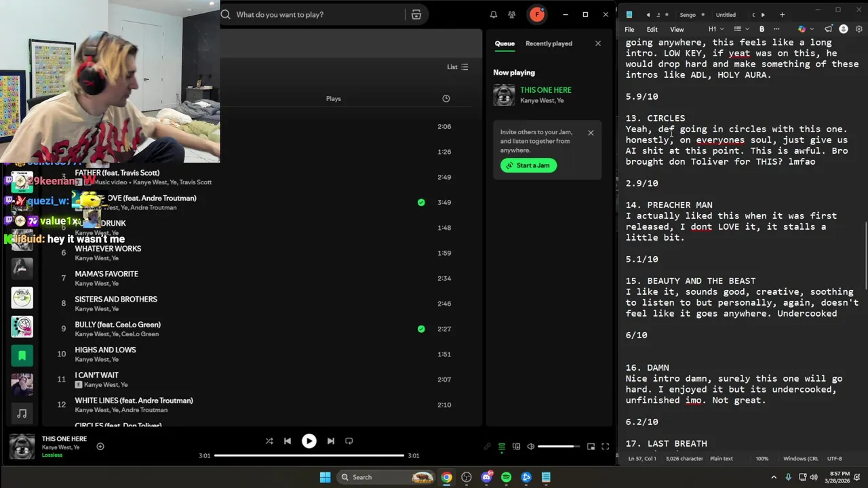Open Notepad settings gear
Screen dimensions: 868x488
(859, 29)
